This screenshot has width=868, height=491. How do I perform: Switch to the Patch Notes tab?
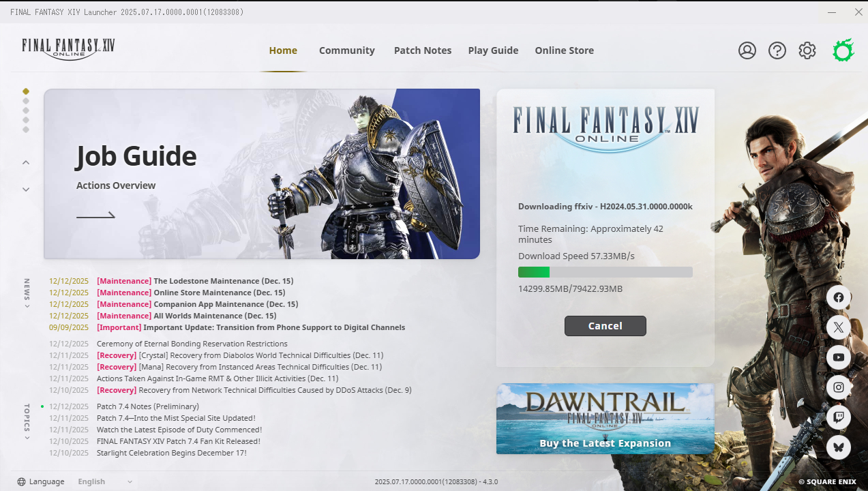[423, 50]
